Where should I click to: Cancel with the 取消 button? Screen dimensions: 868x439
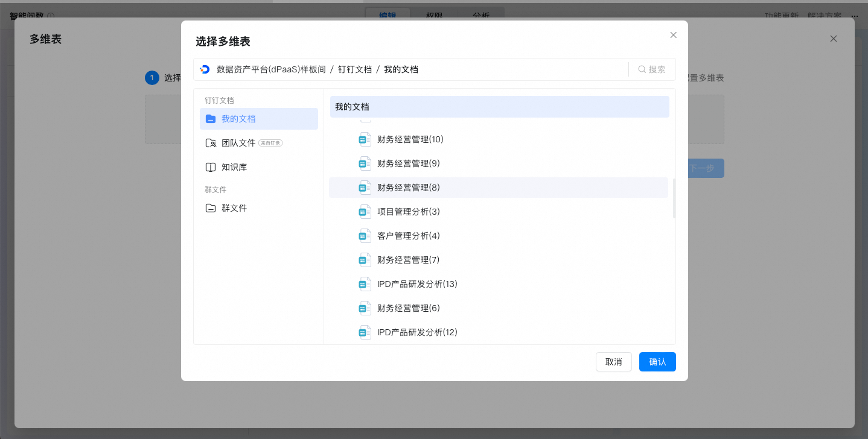coord(614,362)
